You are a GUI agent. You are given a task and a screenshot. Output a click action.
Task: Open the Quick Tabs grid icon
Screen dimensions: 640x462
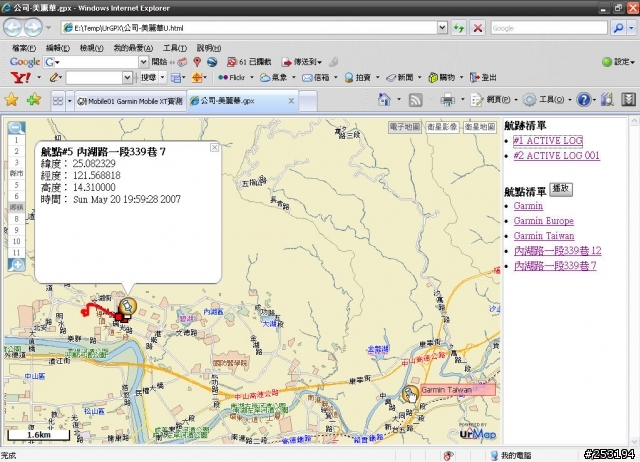click(x=58, y=100)
